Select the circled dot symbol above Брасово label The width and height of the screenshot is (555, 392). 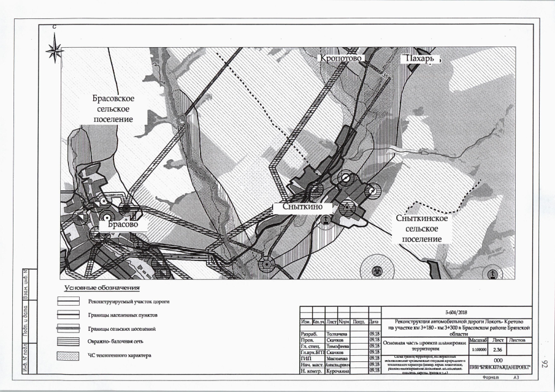click(x=107, y=217)
